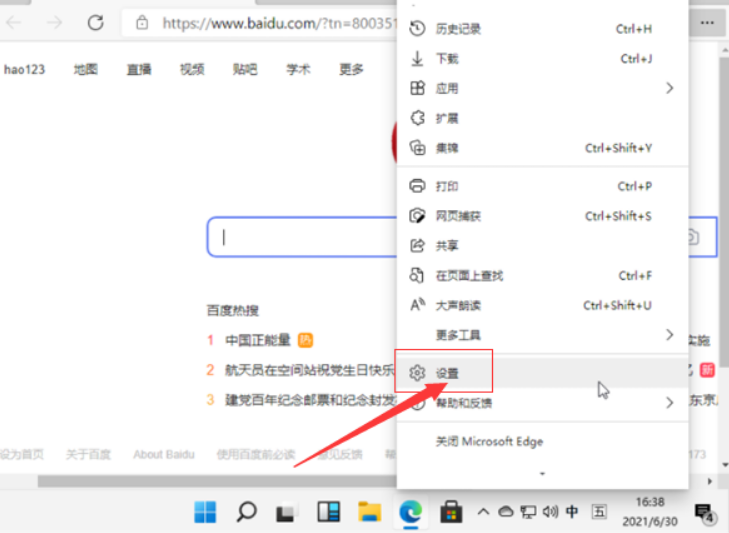Screen dimensions: 729x533
Task: Click the browser address bar URL
Action: (279, 22)
